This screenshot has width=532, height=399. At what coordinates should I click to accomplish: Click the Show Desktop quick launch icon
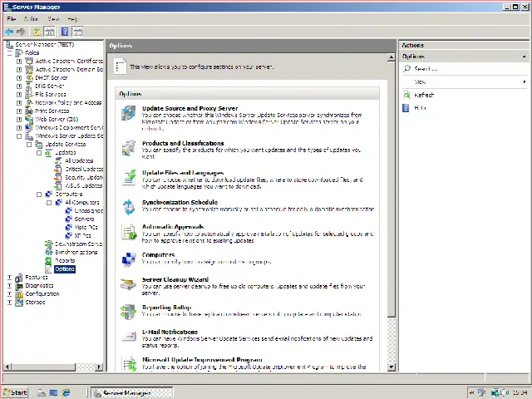(x=53, y=392)
